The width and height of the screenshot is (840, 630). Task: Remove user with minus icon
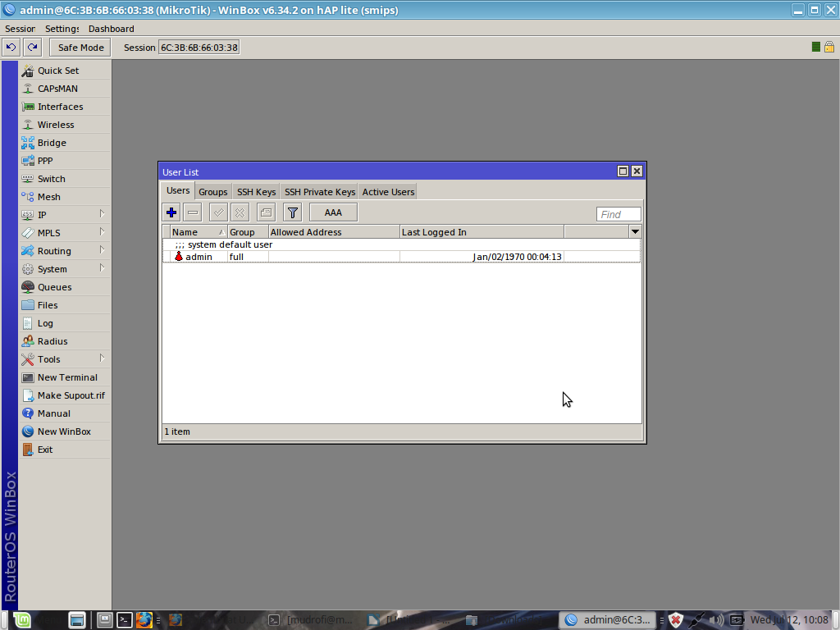coord(193,212)
